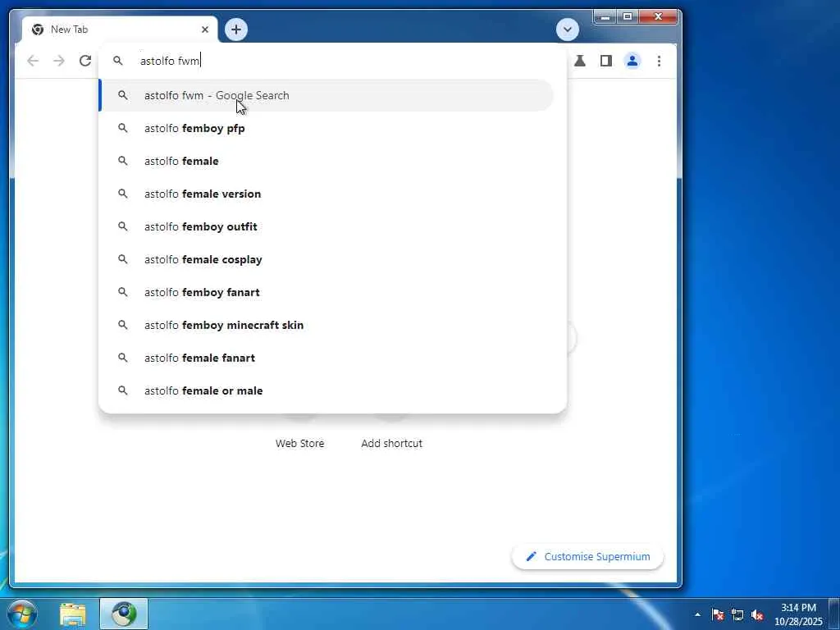Click the back navigation arrow
Image resolution: width=840 pixels, height=630 pixels.
(x=33, y=61)
